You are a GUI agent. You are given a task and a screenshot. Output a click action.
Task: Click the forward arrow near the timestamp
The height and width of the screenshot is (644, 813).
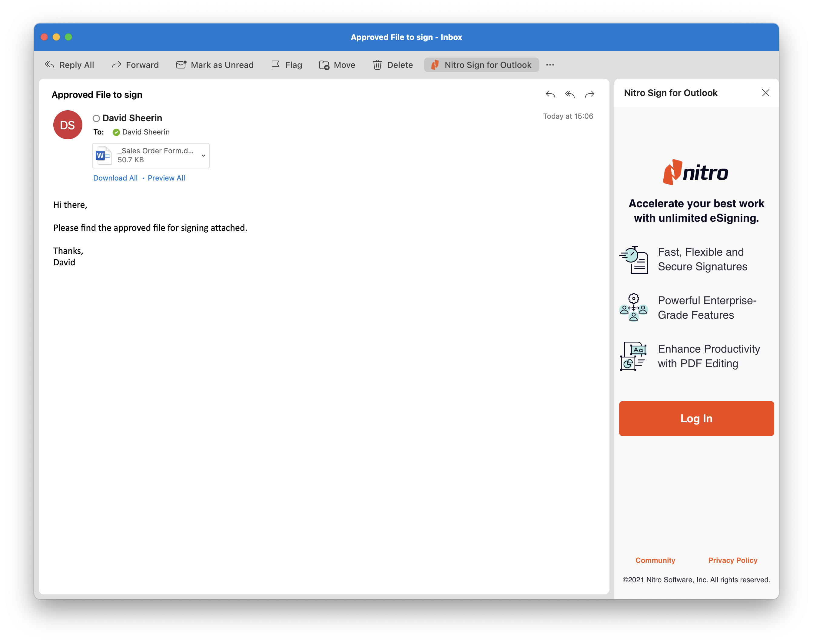coord(589,94)
